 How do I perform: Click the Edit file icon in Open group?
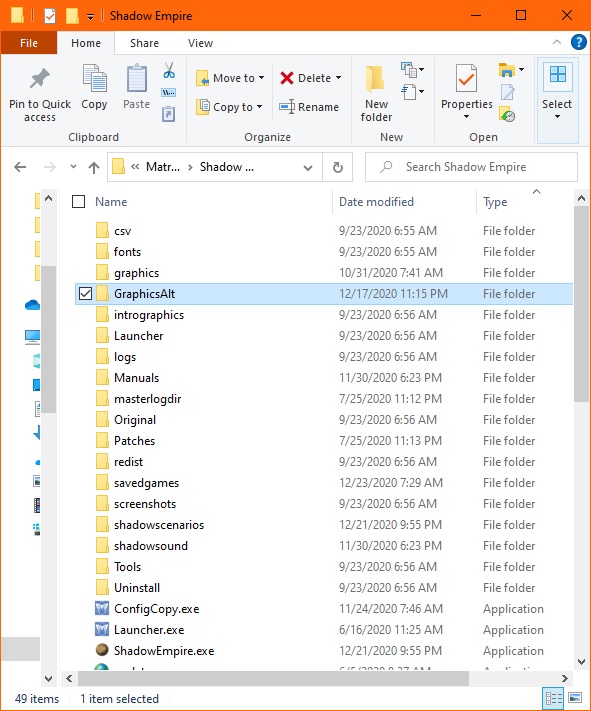[507, 93]
